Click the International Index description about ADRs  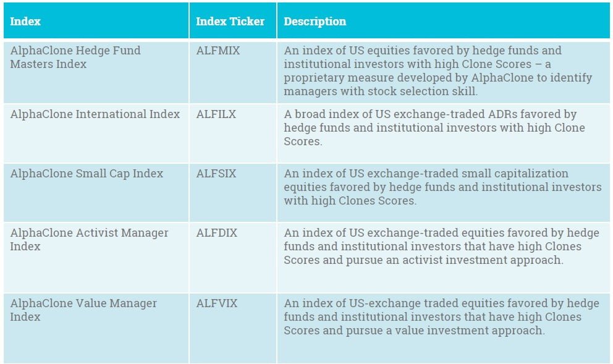pyautogui.click(x=434, y=128)
